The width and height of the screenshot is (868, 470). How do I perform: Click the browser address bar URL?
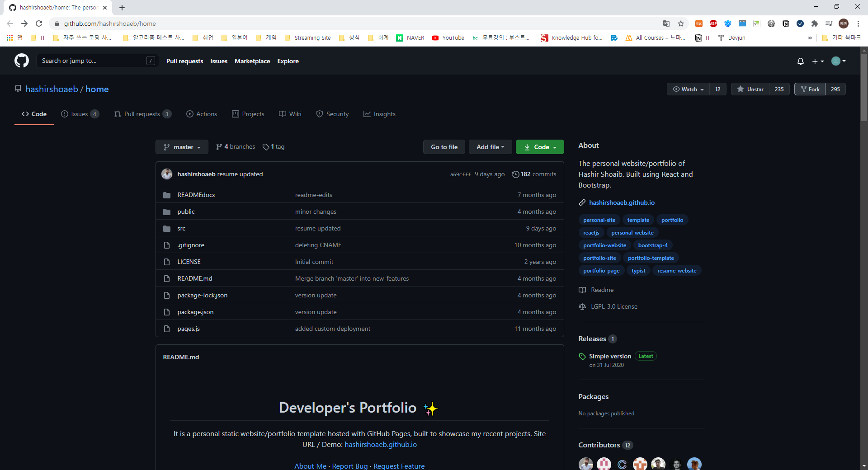tap(110, 23)
